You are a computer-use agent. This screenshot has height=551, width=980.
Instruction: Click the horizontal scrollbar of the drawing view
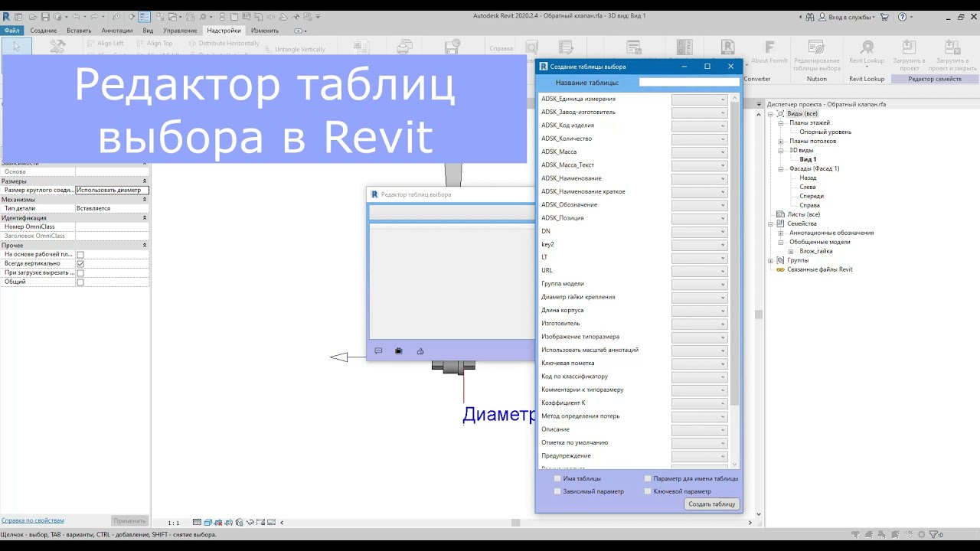click(x=517, y=523)
